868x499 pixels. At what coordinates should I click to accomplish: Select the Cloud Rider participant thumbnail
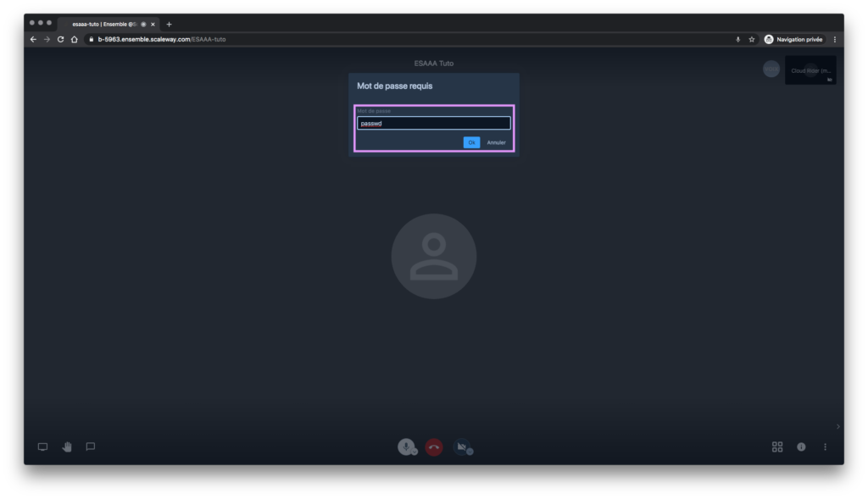point(810,70)
